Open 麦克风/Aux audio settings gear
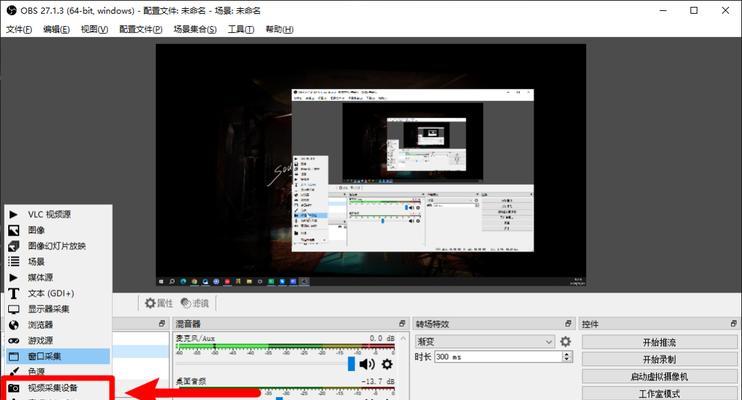Image resolution: width=742 pixels, height=400 pixels. tap(387, 364)
